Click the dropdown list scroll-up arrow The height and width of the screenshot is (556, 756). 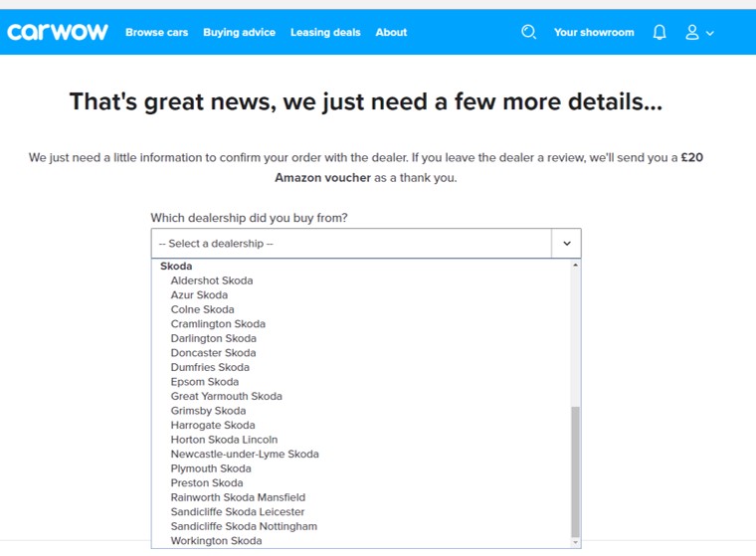point(575,265)
